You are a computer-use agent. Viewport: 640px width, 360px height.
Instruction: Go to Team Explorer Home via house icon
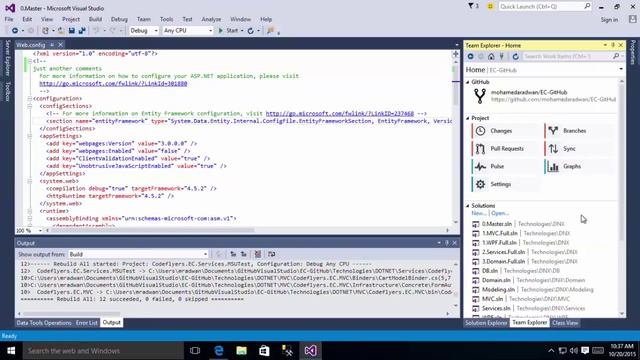[x=491, y=57]
